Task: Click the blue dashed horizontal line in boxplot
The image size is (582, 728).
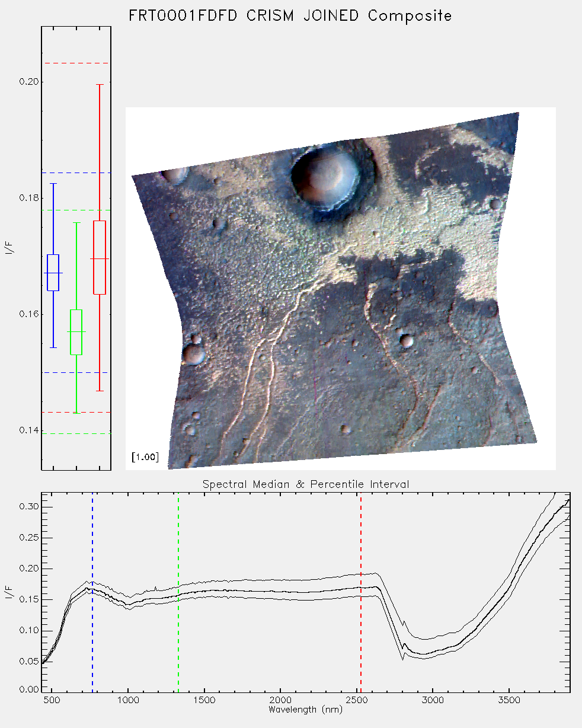Action: [x=76, y=373]
